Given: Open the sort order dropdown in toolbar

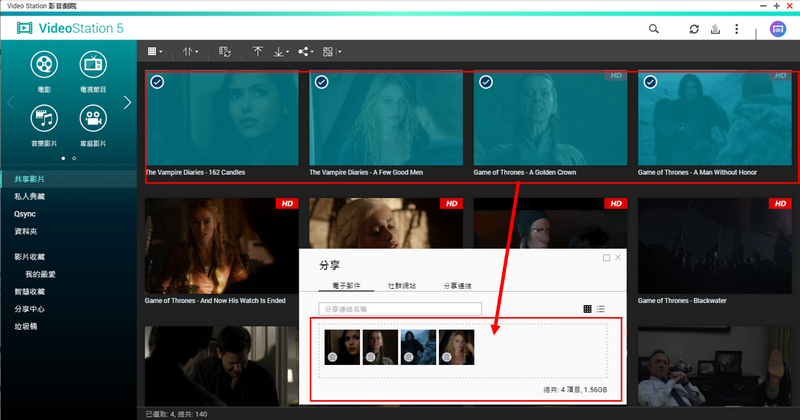Looking at the screenshot, I should click(x=190, y=52).
